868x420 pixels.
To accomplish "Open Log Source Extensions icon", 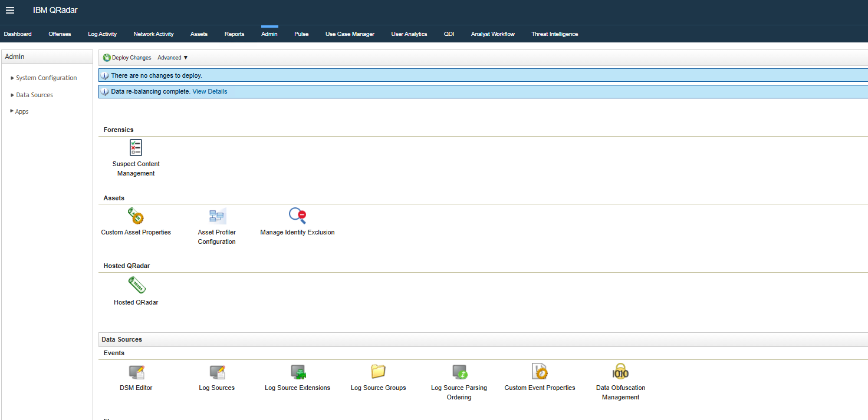I will coord(298,372).
